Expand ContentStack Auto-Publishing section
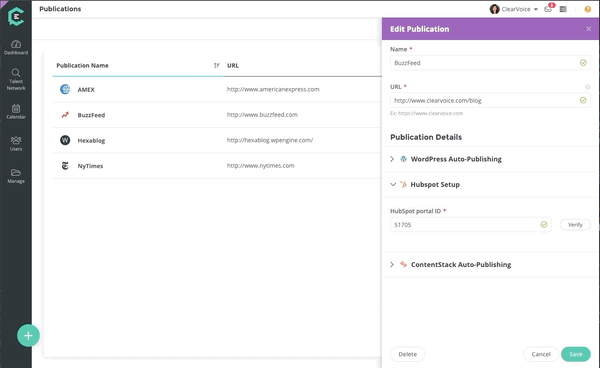The width and height of the screenshot is (600, 368). pos(392,264)
